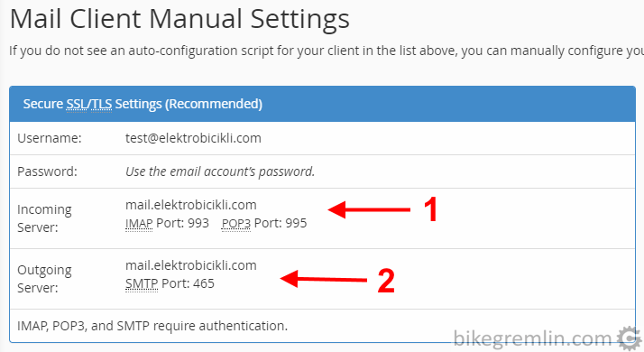Click the POP3 port number 995

click(296, 223)
